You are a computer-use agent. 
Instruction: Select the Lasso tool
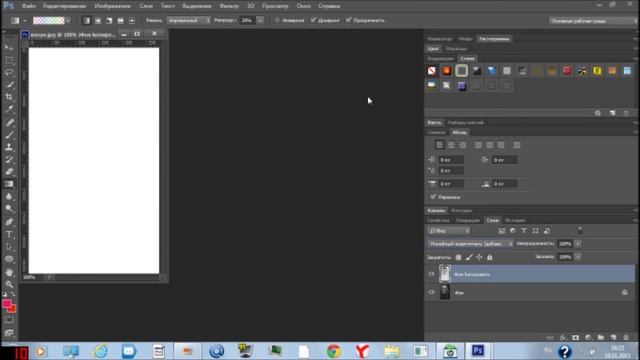click(9, 72)
